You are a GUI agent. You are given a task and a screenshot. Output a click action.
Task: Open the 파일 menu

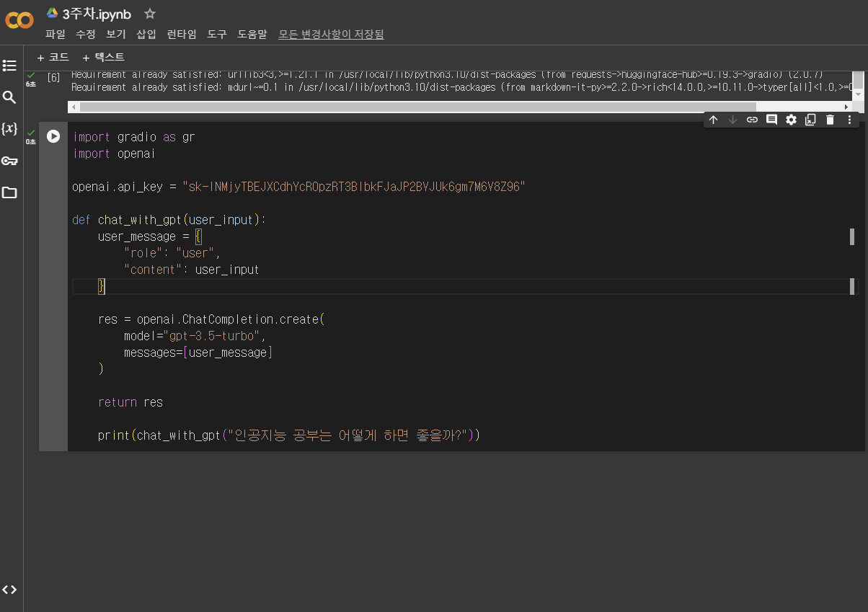[55, 34]
